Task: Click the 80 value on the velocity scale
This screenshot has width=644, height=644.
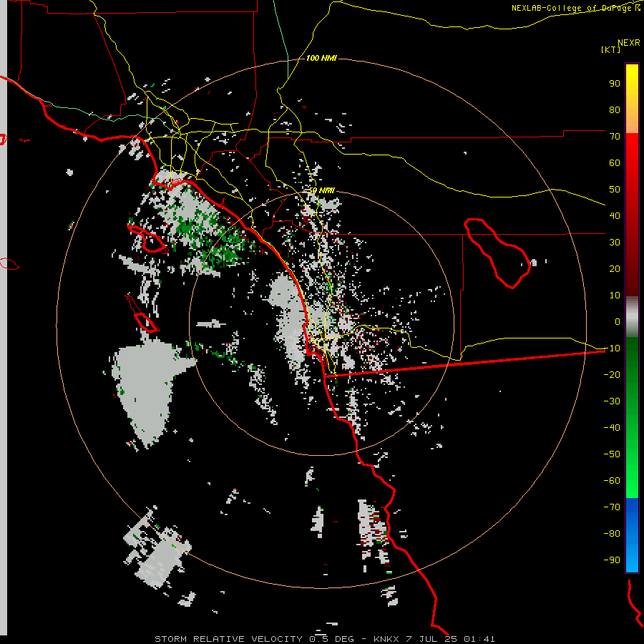Action: point(615,110)
